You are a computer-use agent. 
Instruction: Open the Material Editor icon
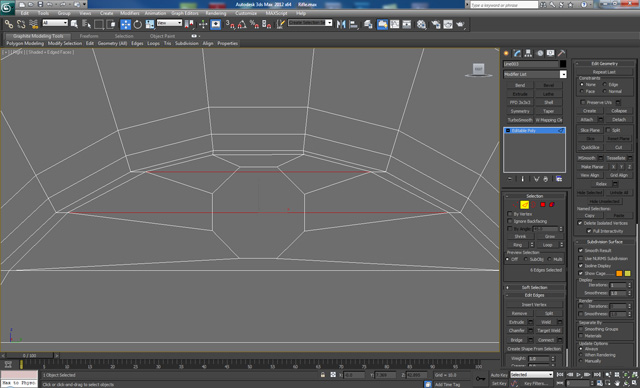[421, 24]
